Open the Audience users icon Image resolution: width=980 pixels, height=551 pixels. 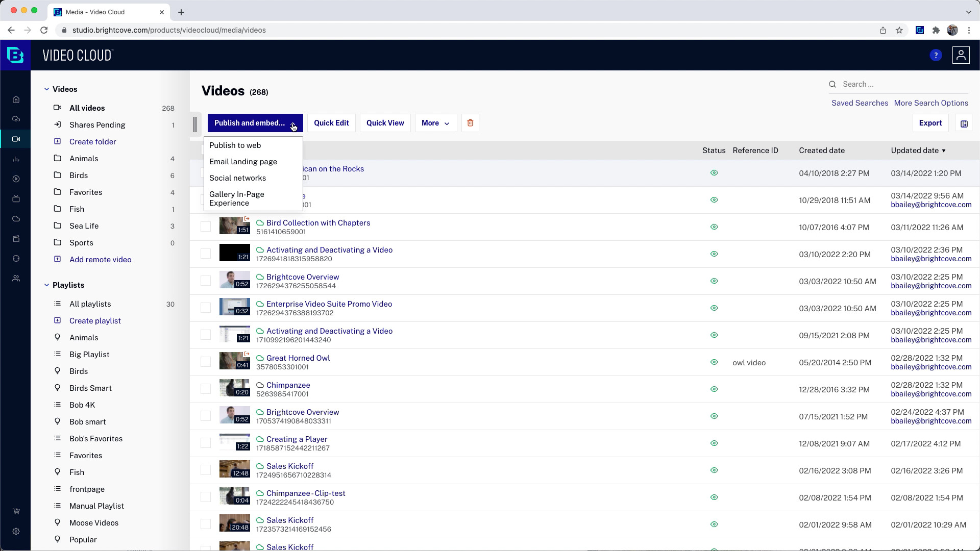coord(16,279)
